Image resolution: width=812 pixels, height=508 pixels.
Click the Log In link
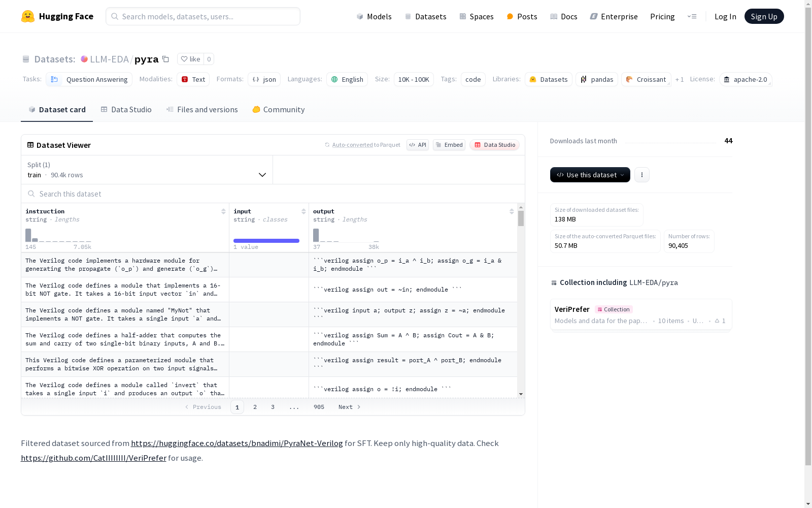point(725,16)
